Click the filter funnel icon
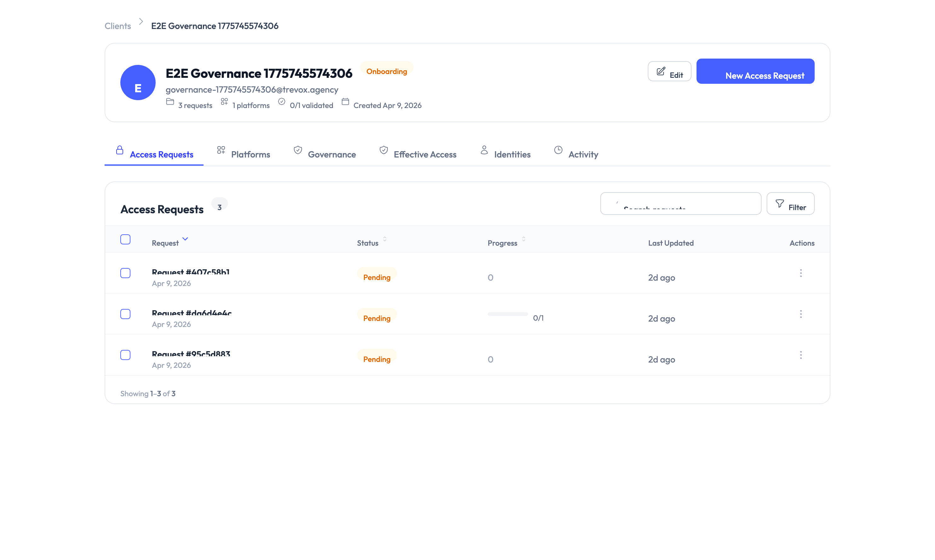Viewport: 935px width, 560px height. point(779,203)
